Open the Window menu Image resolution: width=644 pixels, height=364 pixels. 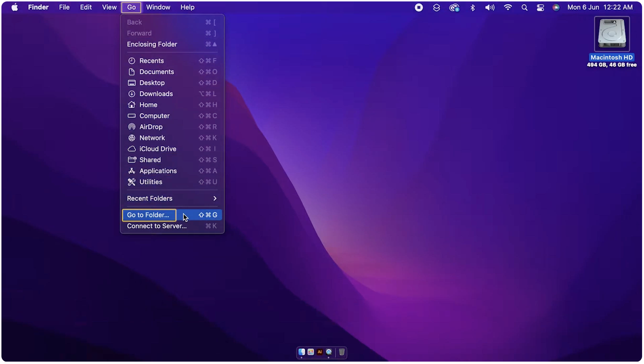(x=158, y=7)
